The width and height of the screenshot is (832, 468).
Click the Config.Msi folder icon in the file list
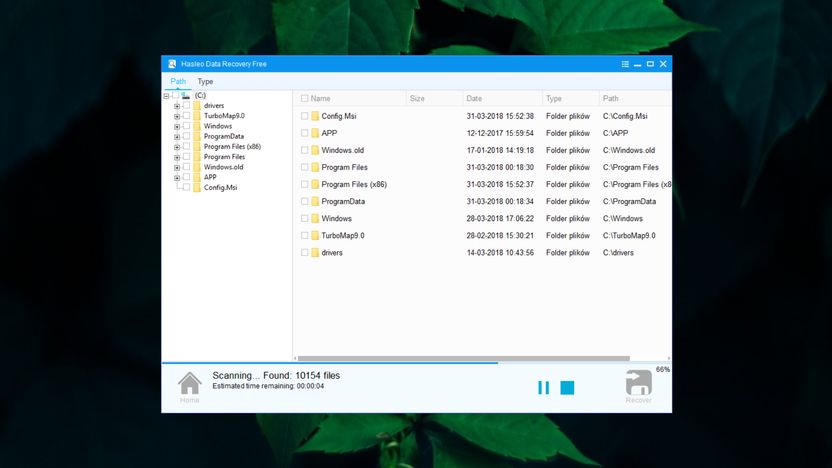[315, 116]
